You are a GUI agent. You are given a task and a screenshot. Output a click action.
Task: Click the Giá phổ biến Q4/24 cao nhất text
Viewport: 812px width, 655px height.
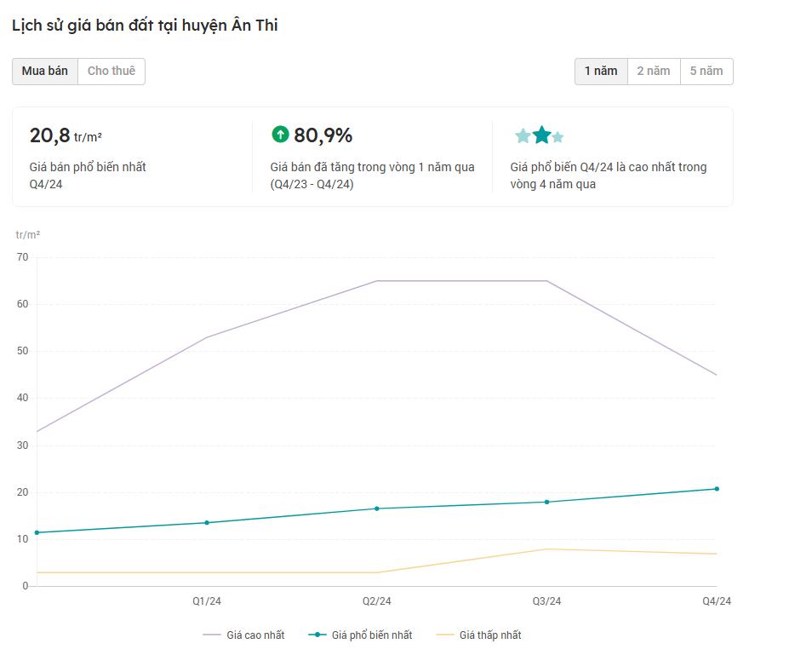click(608, 175)
